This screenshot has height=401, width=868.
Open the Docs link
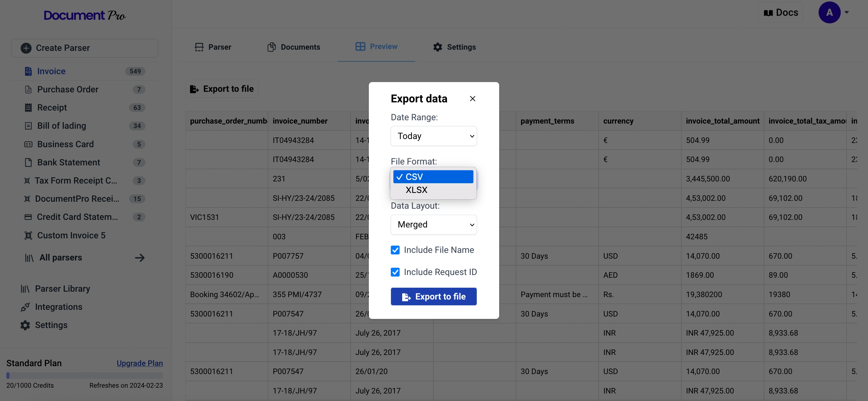coord(780,12)
